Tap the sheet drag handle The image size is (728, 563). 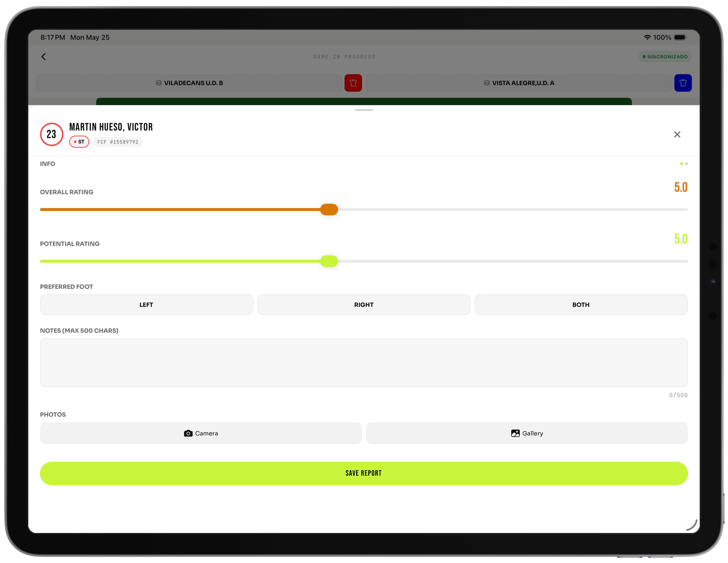click(x=364, y=110)
